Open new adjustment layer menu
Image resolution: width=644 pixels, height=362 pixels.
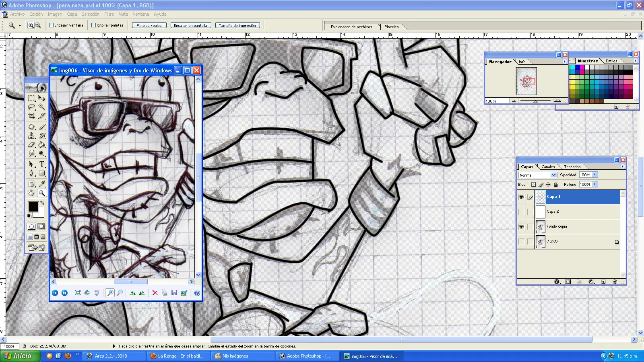point(591,282)
